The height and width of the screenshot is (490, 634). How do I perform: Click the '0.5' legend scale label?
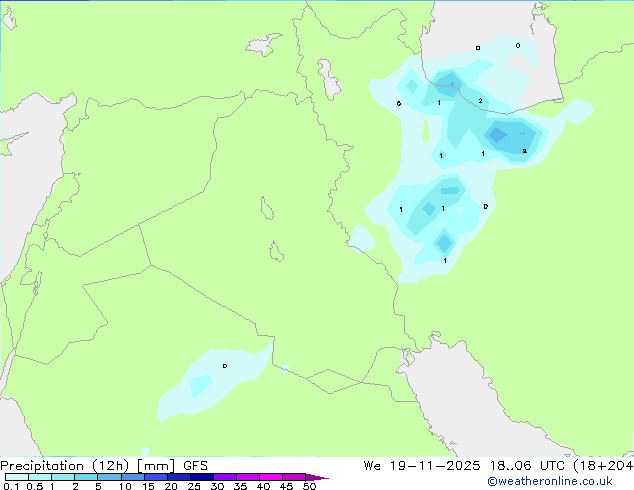(35, 486)
